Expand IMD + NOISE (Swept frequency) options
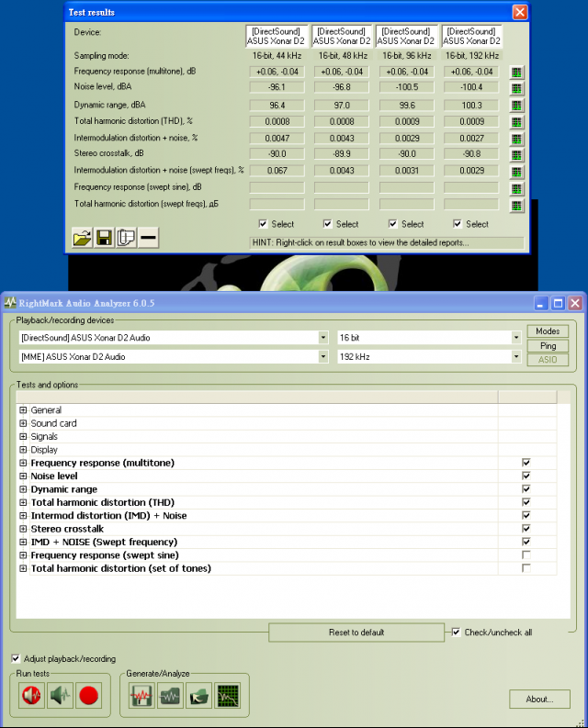Viewport: 588px width, 728px height. pyautogui.click(x=23, y=542)
